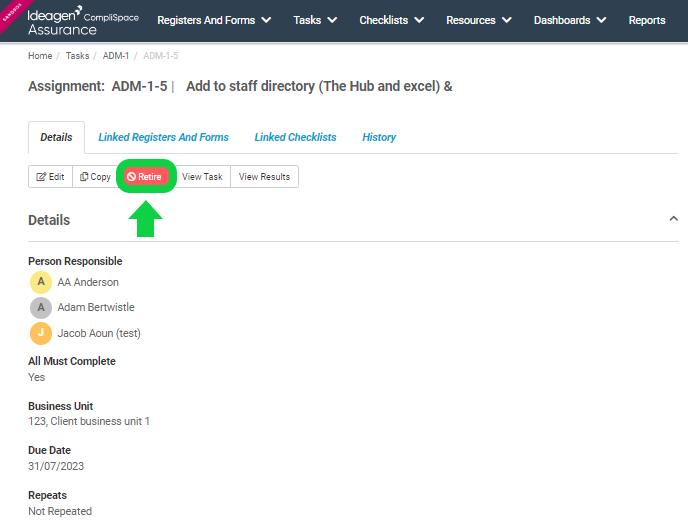Switch to Linked Registers And Forms tab

[x=163, y=137]
